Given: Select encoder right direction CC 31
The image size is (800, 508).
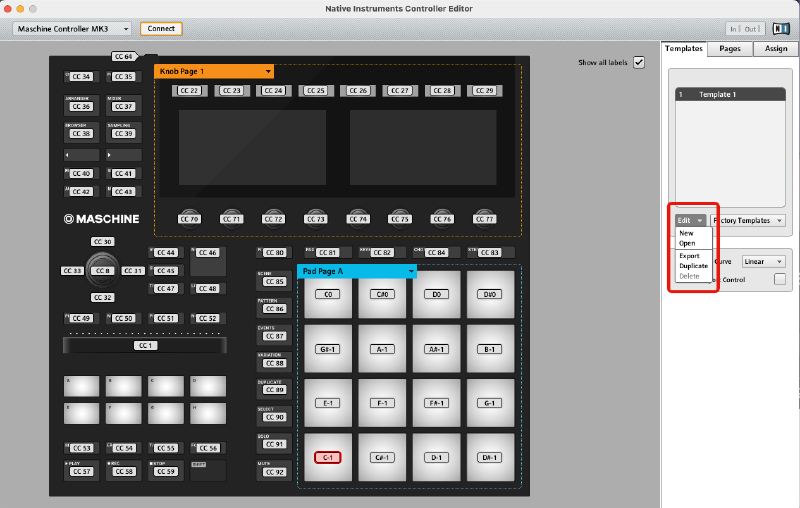Looking at the screenshot, I should (133, 271).
